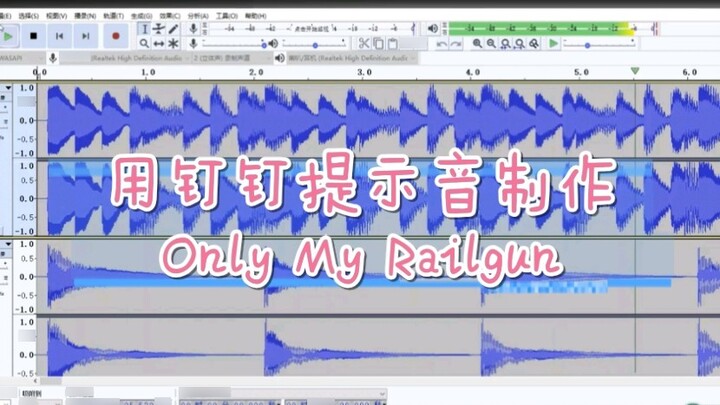
Task: Pick the Multi-tool asterisk icon
Action: click(173, 44)
